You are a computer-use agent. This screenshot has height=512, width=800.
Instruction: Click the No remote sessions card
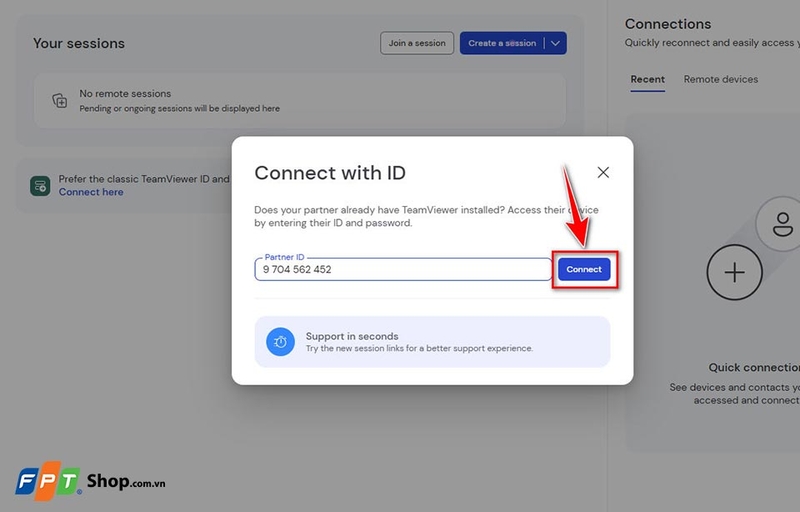pos(300,100)
